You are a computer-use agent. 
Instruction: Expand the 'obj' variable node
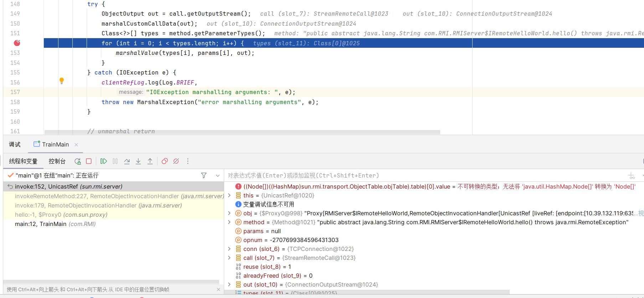229,213
